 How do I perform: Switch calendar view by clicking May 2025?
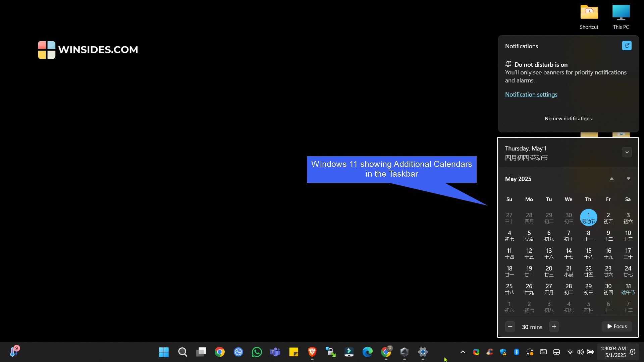click(x=518, y=179)
